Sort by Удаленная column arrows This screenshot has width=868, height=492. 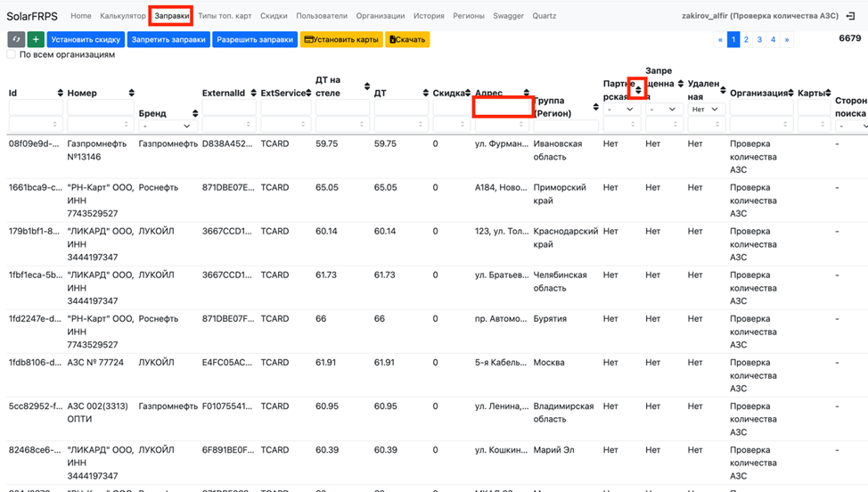pos(723,90)
